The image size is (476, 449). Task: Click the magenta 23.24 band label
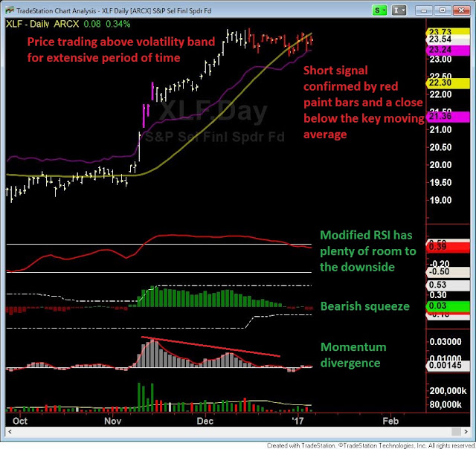click(448, 50)
